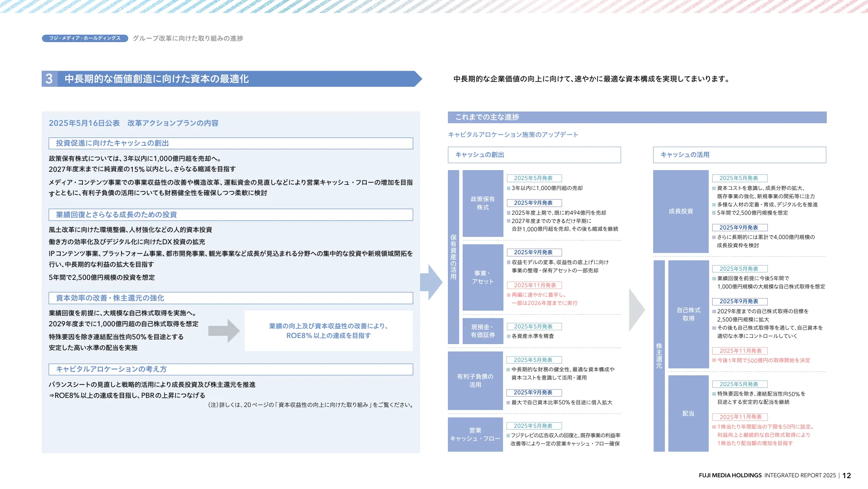Click 2025年5月発表 tag in 営業キャッシュ・フロー row
This screenshot has width=868, height=489.
[535, 426]
